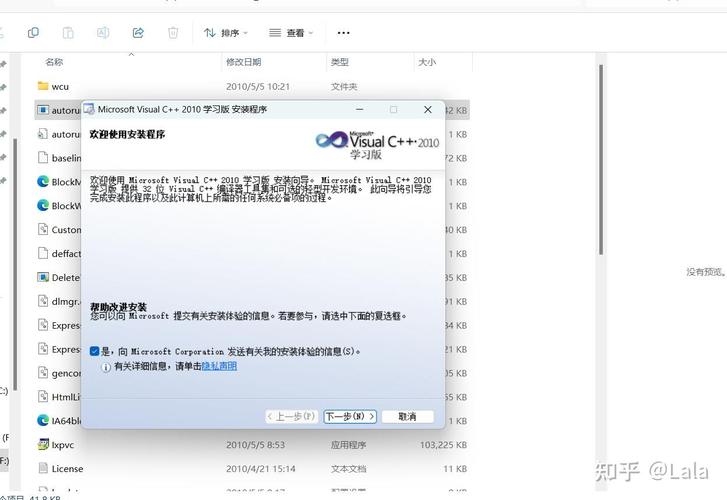Viewport: 727px width, 500px height.
Task: Click the 2010/5/5 10:21 date cell
Action: pos(258,86)
